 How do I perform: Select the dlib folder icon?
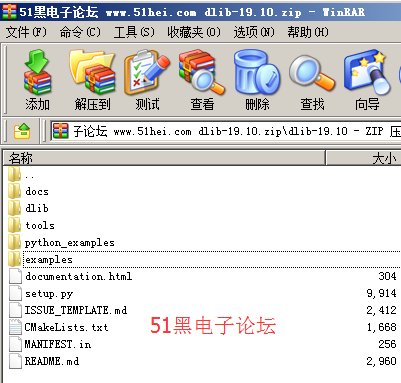point(14,208)
